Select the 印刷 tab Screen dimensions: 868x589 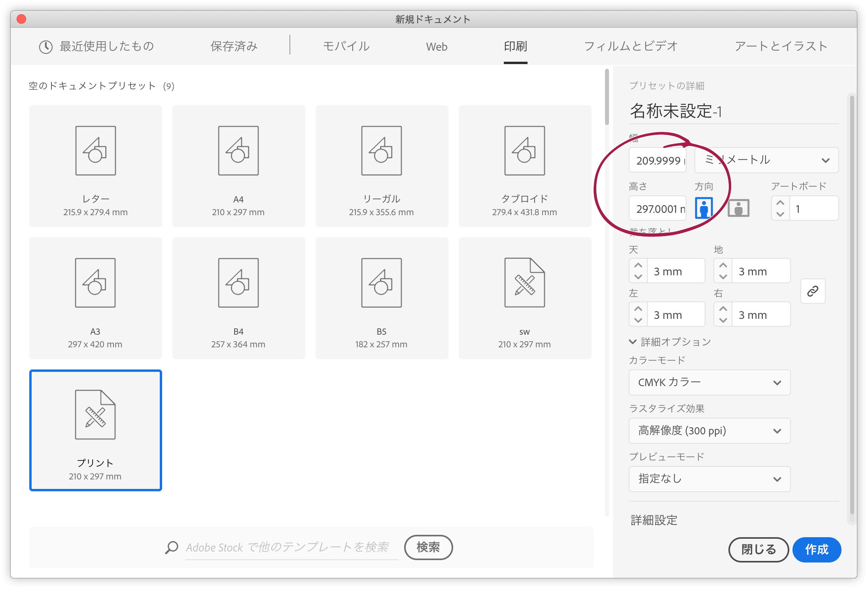coord(515,47)
